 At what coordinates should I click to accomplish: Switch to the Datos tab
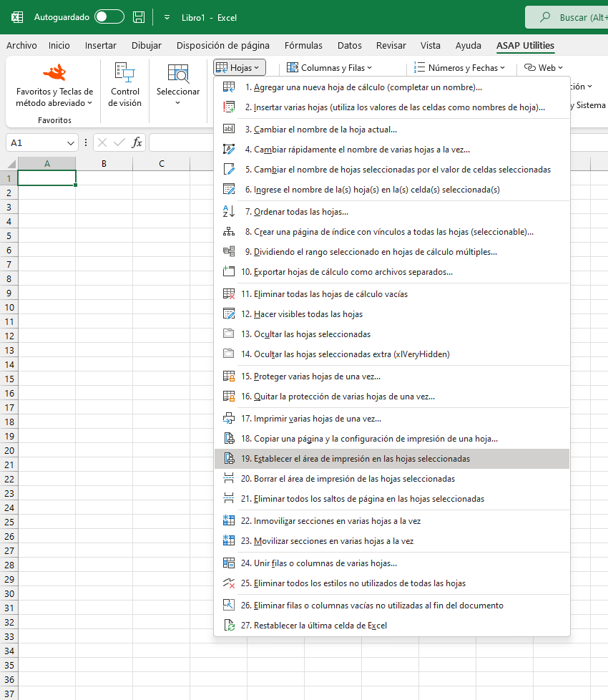[349, 46]
